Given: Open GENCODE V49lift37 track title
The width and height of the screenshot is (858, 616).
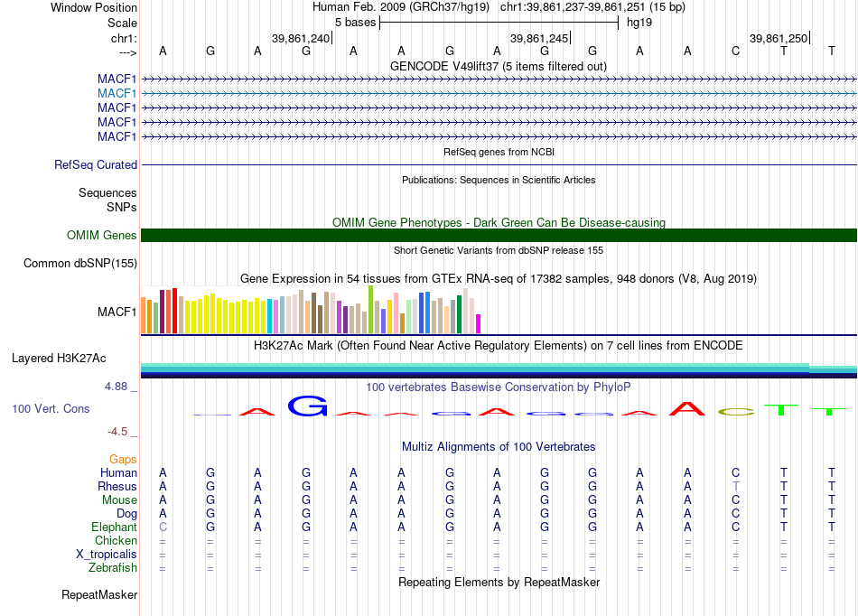Looking at the screenshot, I should [499, 66].
